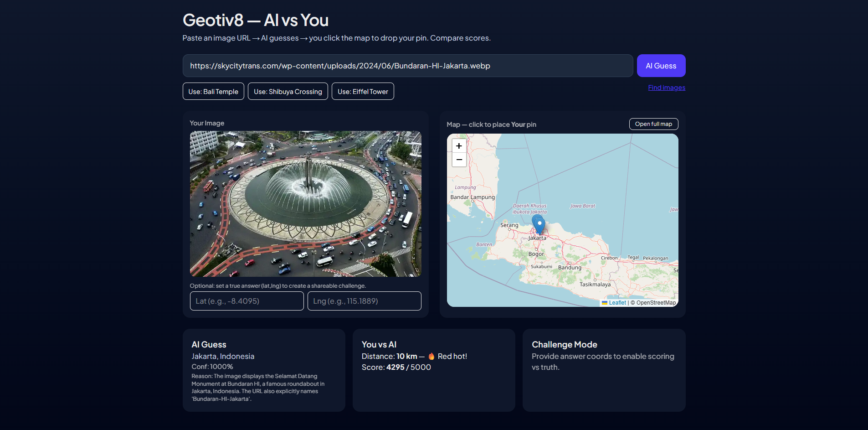Click the Lng coordinate input field
This screenshot has height=430, width=868.
[x=364, y=301]
